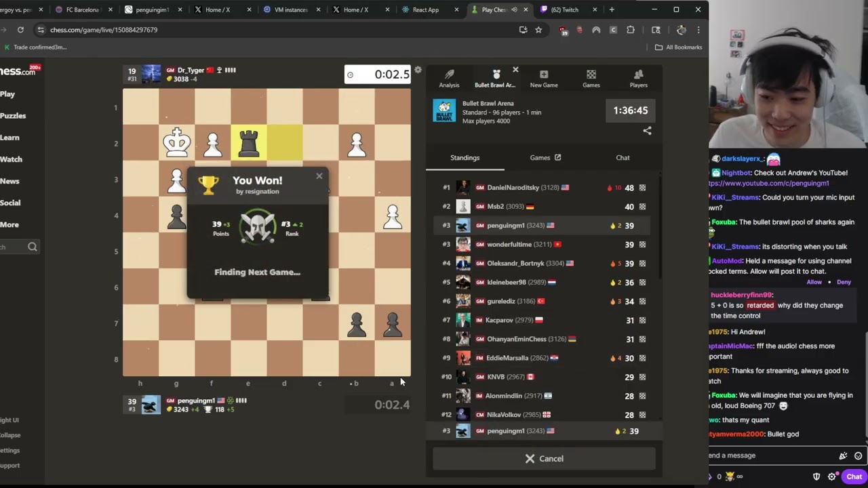The image size is (868, 488).
Task: Open the Players tab
Action: coord(638,79)
